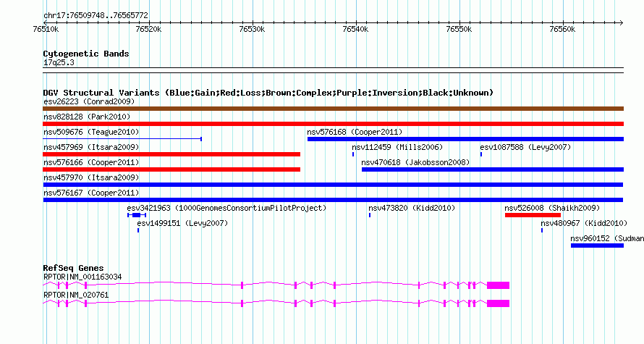644x344 pixels.
Task: Open the nsv960152 (Sudman label
Action: [607, 238]
